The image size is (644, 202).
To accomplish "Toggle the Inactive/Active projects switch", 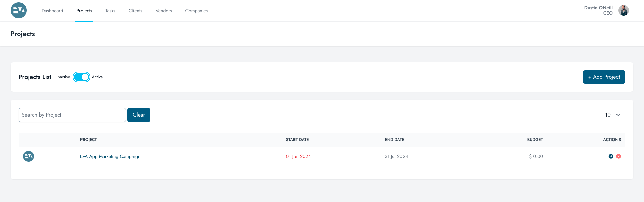I will click(x=82, y=77).
